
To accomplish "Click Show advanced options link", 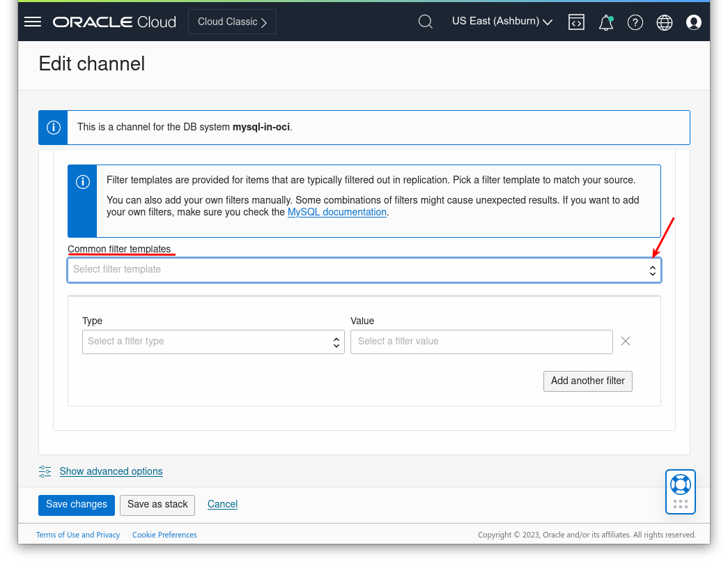I will [111, 471].
